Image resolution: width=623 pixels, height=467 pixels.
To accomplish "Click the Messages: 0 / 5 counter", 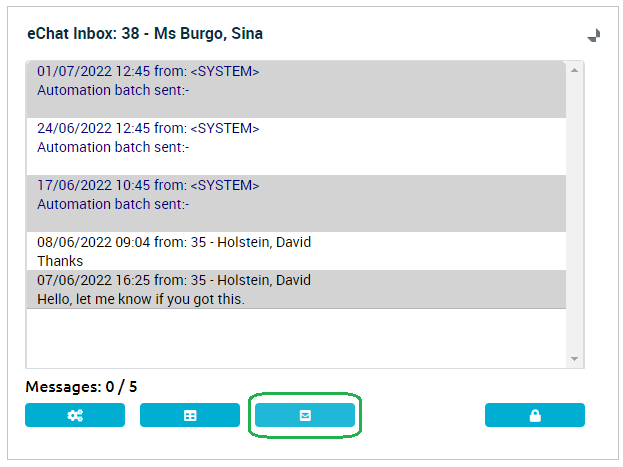I will (x=81, y=387).
